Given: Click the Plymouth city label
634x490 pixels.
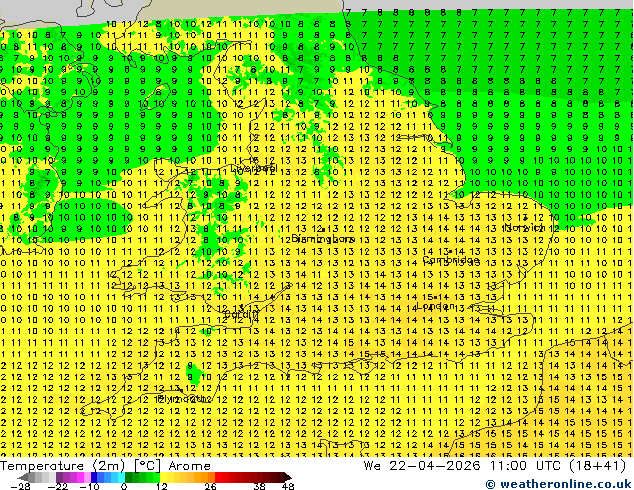Looking at the screenshot, I should (184, 399).
